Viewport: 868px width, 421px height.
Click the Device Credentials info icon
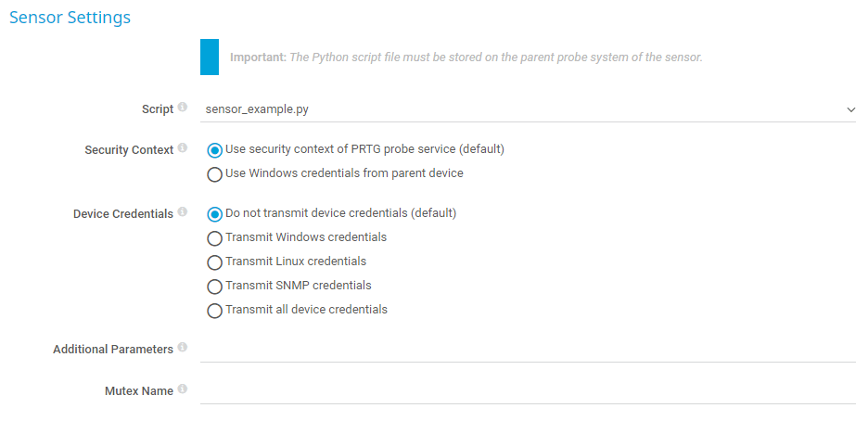(x=182, y=212)
